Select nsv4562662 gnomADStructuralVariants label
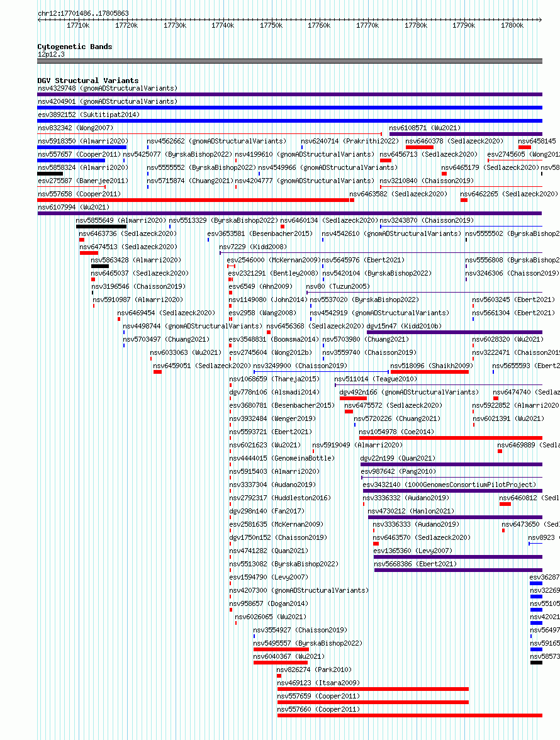Screen dimensions: 560x740 (x=216, y=141)
